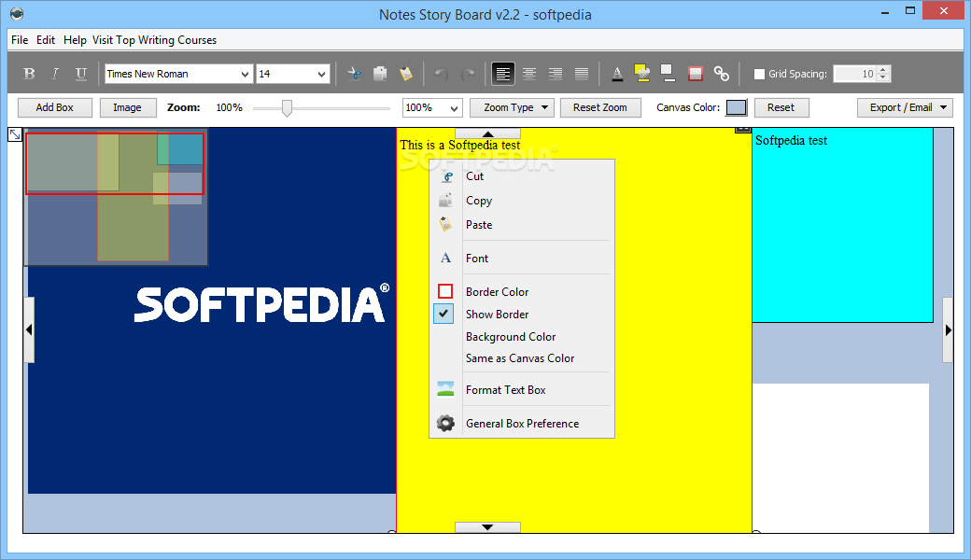971x560 pixels.
Task: Click the Undo arrow icon
Action: 441,74
